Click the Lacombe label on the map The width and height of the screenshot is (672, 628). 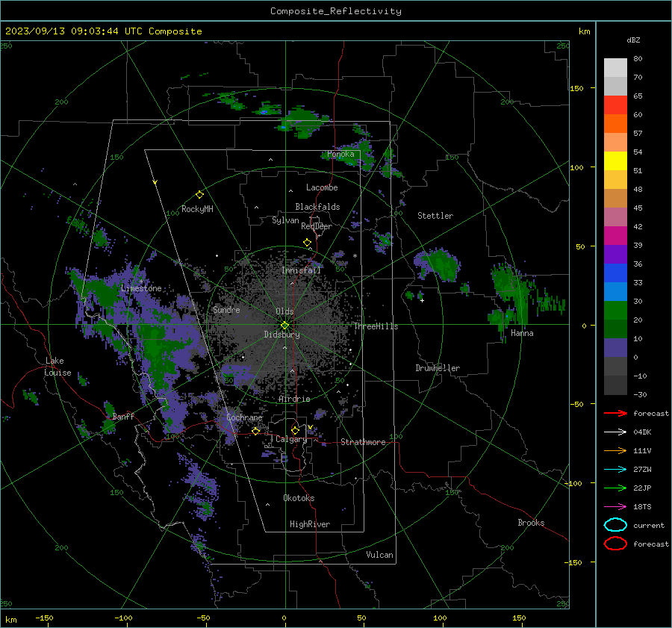(322, 187)
